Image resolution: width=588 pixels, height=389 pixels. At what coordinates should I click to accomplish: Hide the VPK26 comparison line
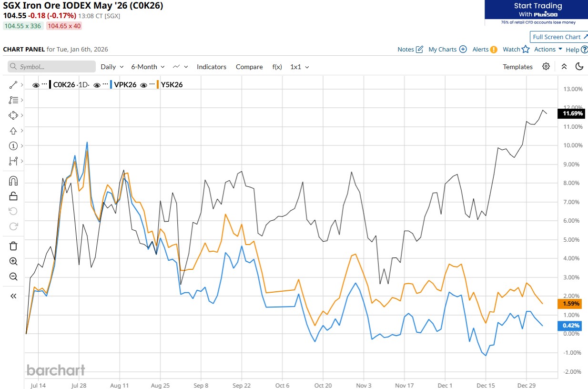[x=97, y=85]
